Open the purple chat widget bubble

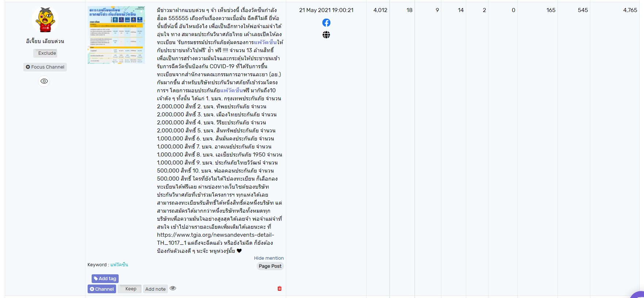coord(639,295)
